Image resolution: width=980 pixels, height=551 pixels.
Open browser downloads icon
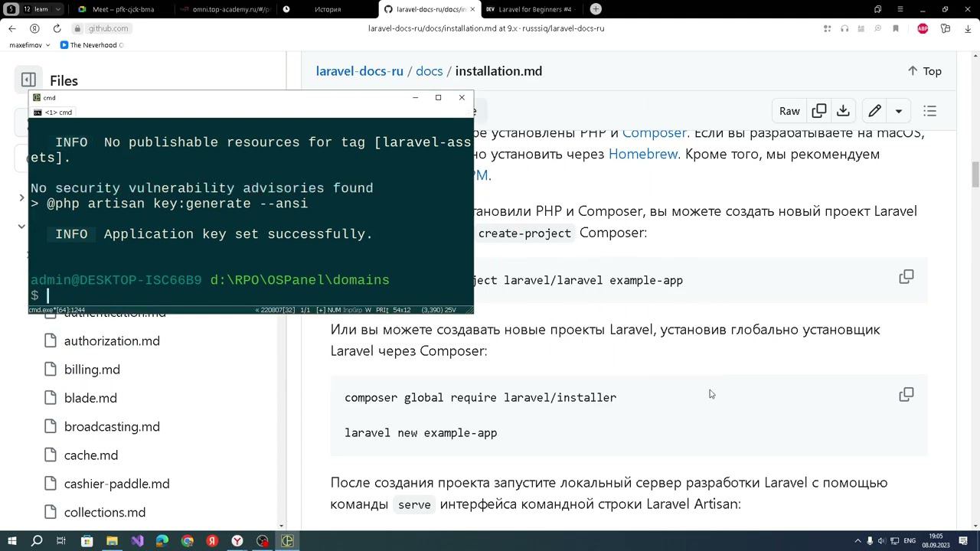966,28
